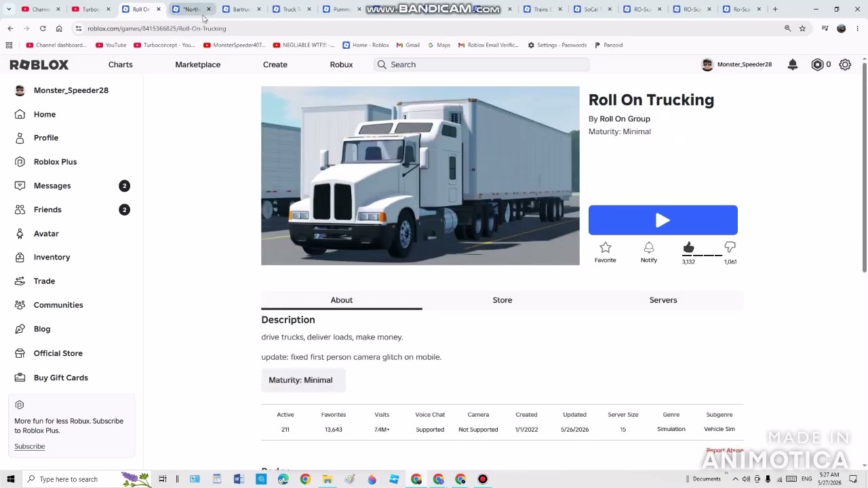Open Microsoft Edge from the taskbar
Viewport: 868px width, 488px height.
coord(283,479)
